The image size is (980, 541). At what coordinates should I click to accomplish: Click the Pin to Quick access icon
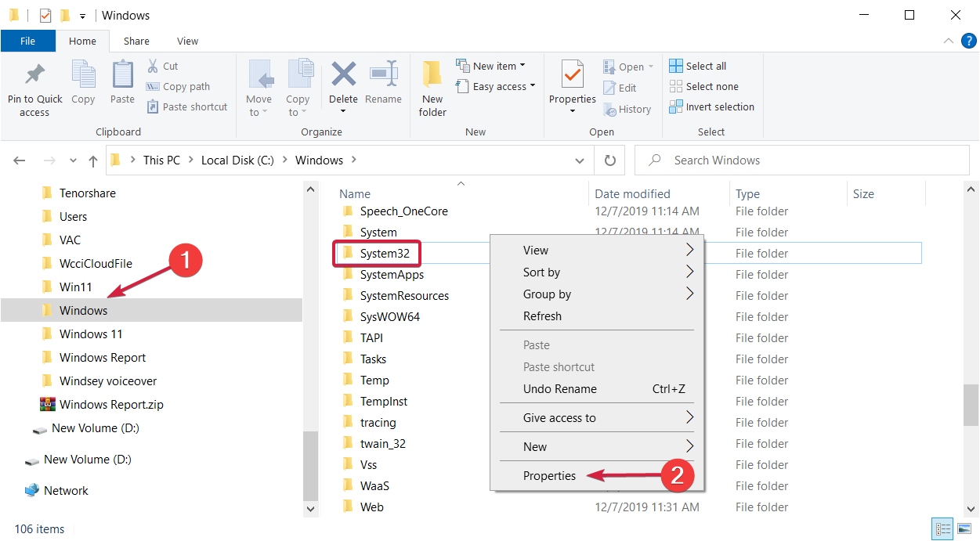34,75
